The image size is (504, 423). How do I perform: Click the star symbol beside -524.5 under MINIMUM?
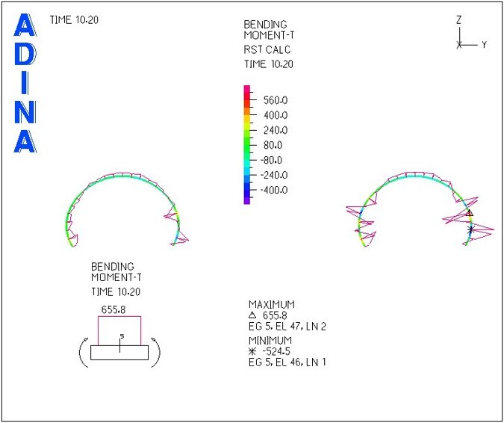(252, 351)
